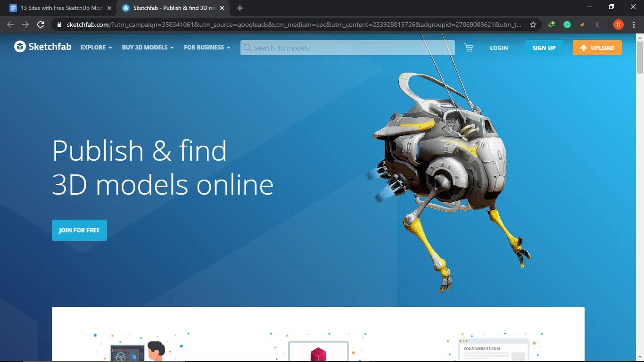Click the search magnifier icon
The height and width of the screenshot is (362, 644).
click(x=247, y=47)
